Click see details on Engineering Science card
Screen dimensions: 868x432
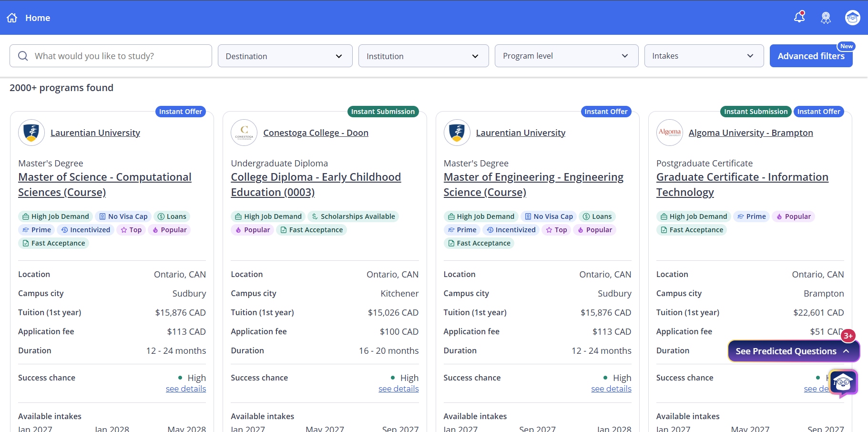click(x=611, y=389)
